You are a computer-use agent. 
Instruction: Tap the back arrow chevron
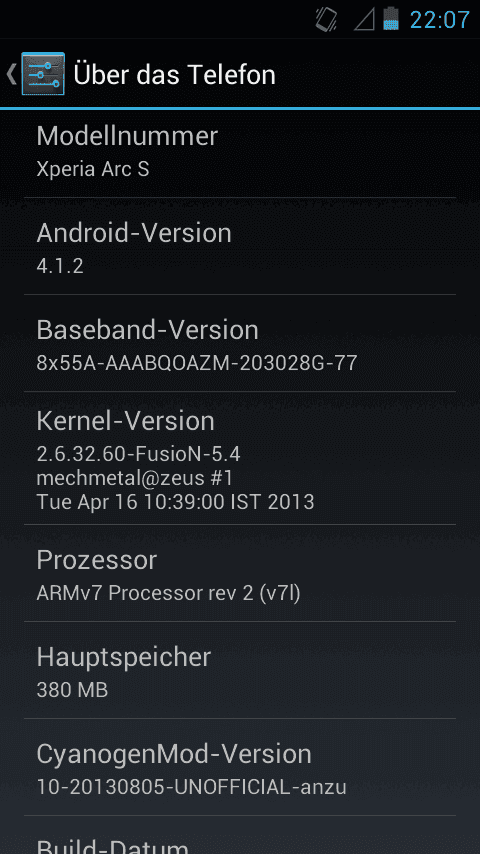click(x=11, y=75)
